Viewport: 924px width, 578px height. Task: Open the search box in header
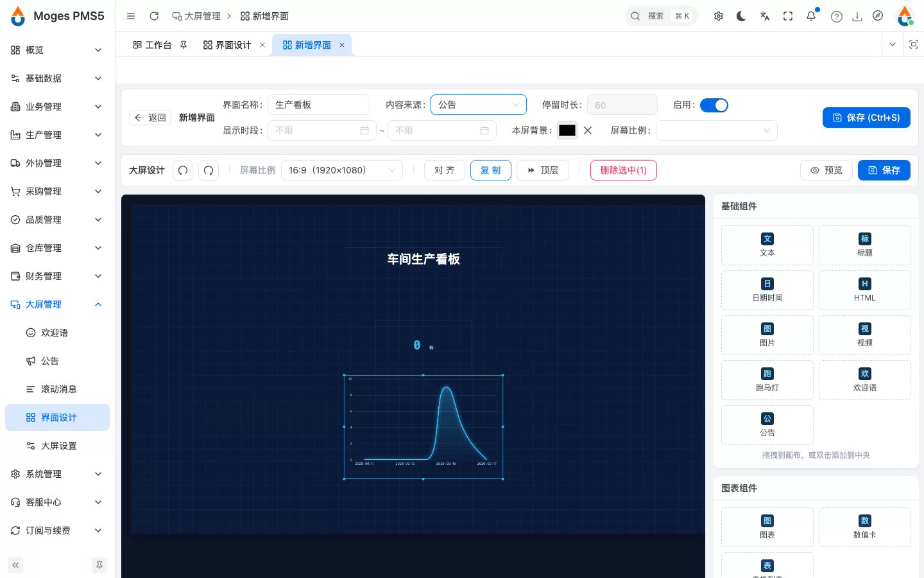point(661,16)
